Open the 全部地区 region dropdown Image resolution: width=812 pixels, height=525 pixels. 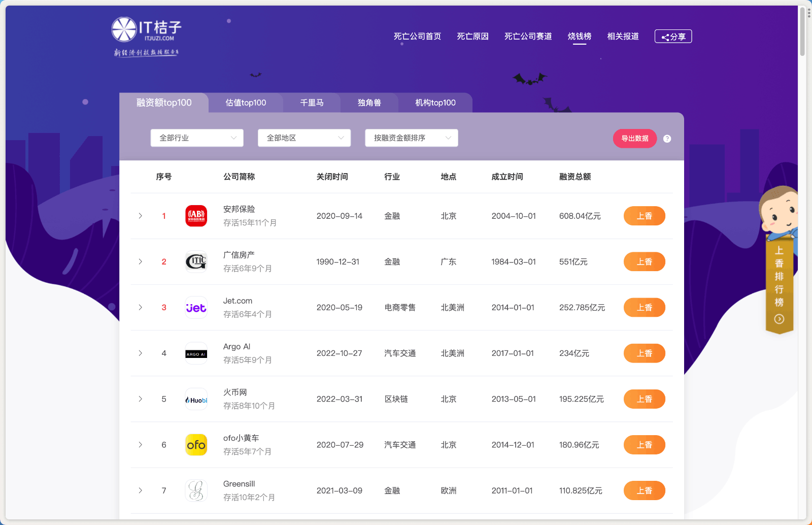(x=304, y=138)
